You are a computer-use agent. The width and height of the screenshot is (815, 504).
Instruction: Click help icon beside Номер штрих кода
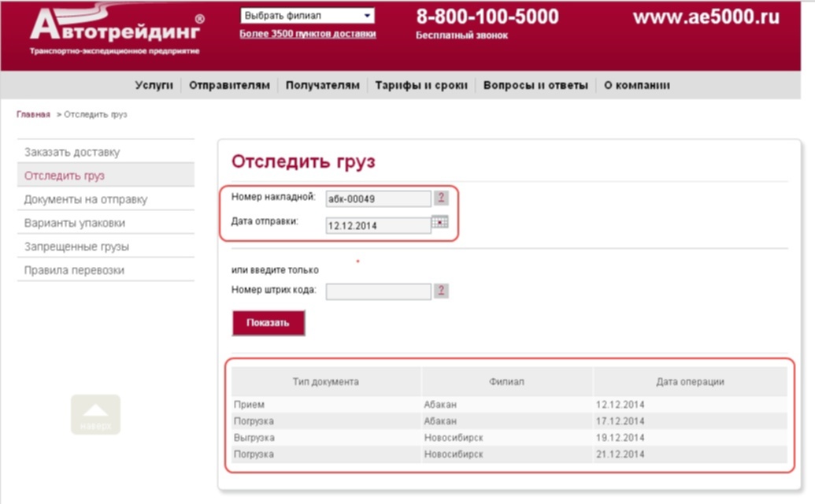[441, 291]
